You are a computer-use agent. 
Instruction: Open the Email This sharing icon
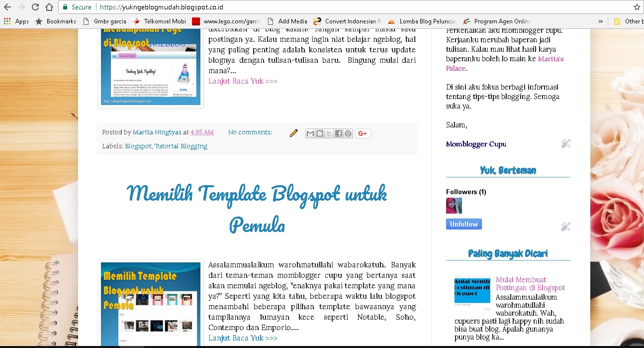click(310, 133)
